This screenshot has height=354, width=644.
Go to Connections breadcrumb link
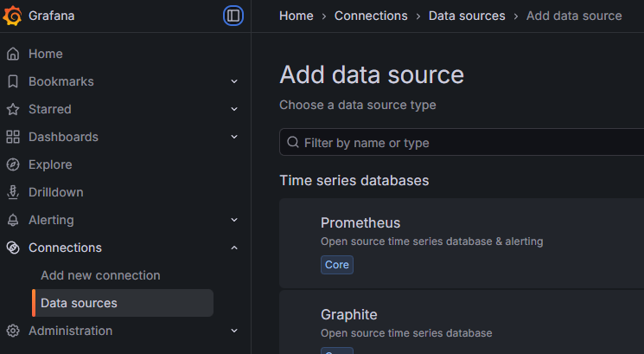(x=371, y=16)
